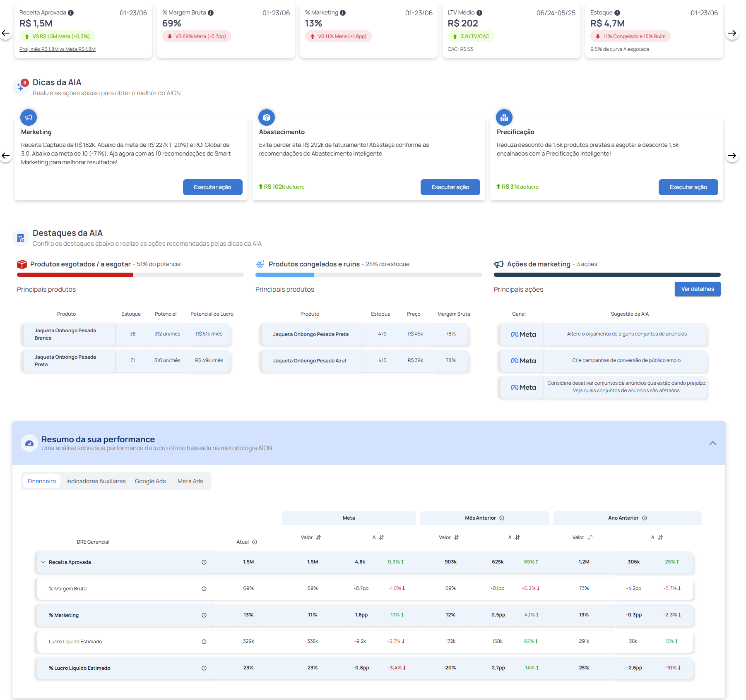Open Ver detalhes for Ações de marketing
The image size is (746, 700).
tap(697, 289)
